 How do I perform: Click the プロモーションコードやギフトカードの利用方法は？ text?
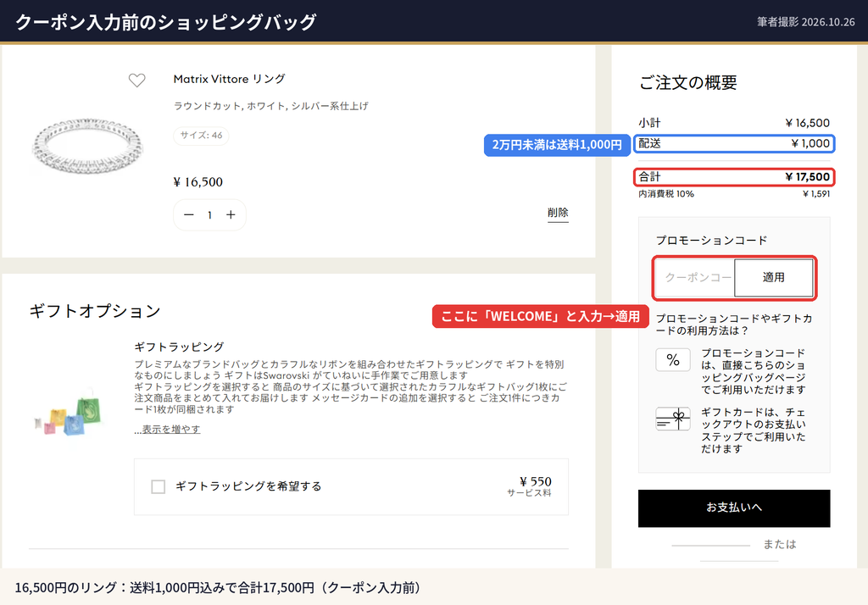pos(734,325)
